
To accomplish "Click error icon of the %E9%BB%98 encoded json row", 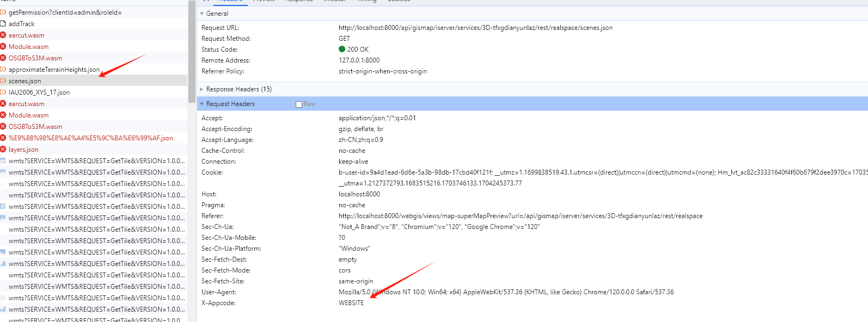I will [3, 138].
